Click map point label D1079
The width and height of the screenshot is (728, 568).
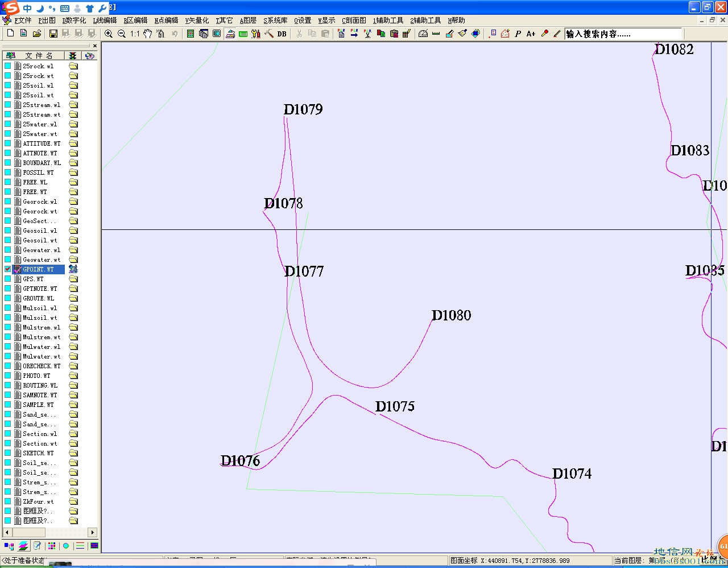coord(303,109)
